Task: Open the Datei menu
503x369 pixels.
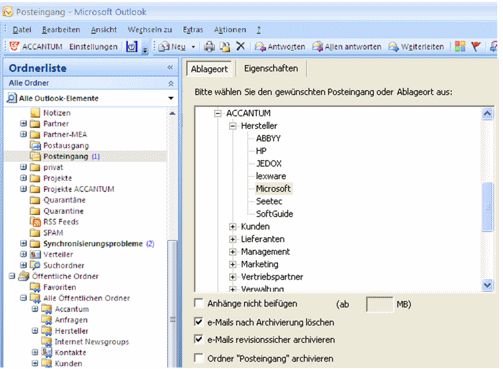Action: coord(22,30)
